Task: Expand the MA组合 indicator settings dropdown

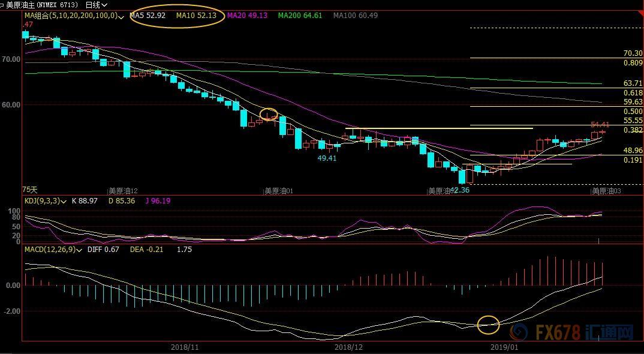Action: [x=122, y=16]
